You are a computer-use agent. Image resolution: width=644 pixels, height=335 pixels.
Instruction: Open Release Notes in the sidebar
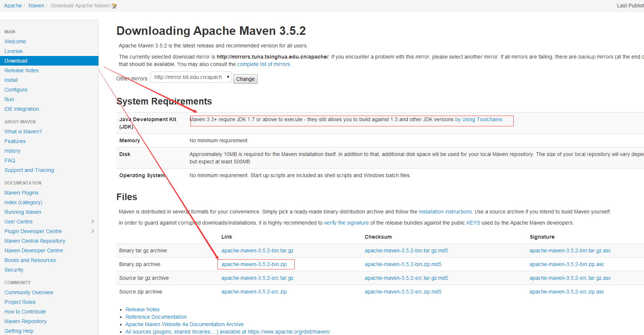(x=21, y=70)
